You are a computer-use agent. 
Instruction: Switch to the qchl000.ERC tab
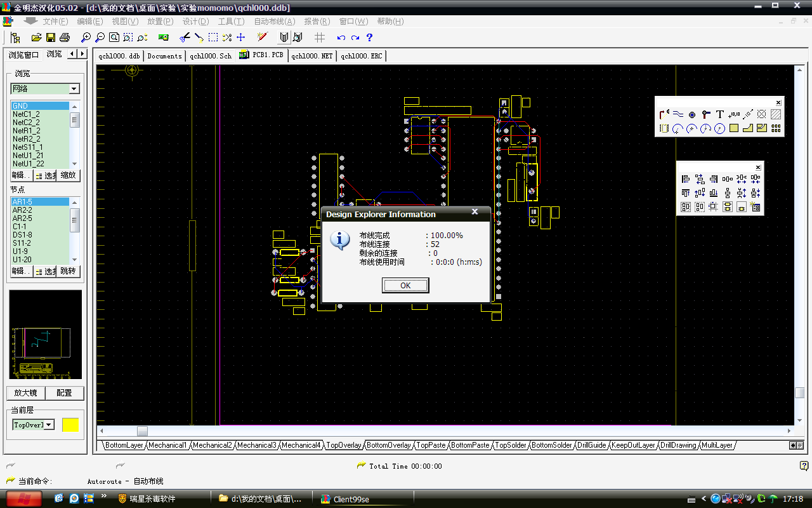coord(361,56)
